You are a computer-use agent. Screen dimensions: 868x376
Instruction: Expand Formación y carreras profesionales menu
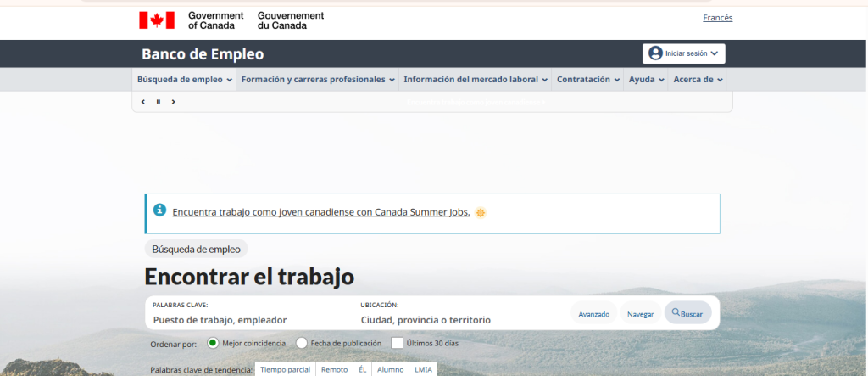(318, 80)
